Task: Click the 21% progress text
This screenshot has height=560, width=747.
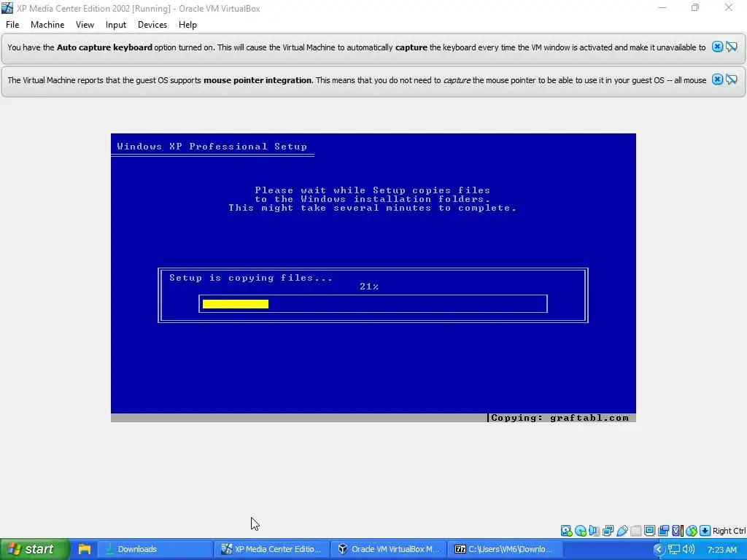Action: (368, 286)
